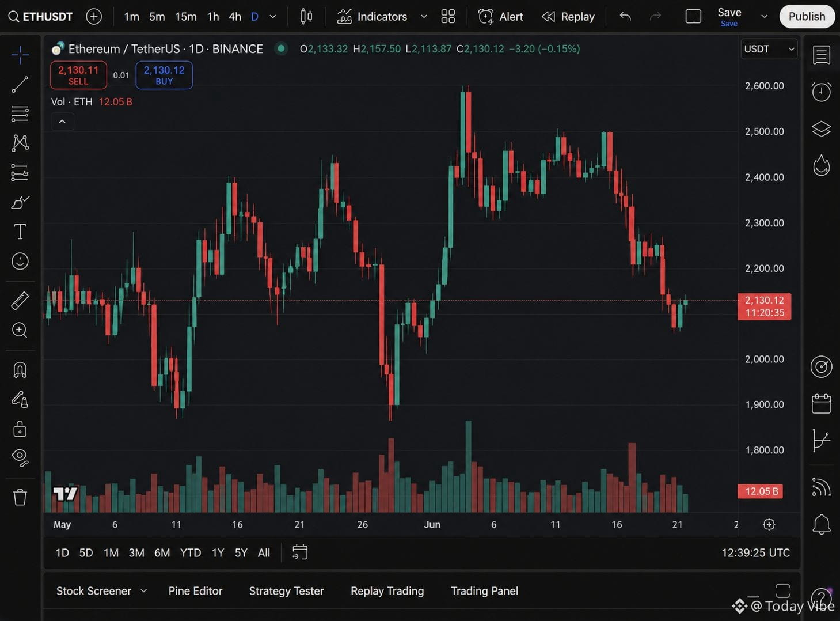This screenshot has height=621, width=840.
Task: Set the chart range to 5D
Action: 86,553
